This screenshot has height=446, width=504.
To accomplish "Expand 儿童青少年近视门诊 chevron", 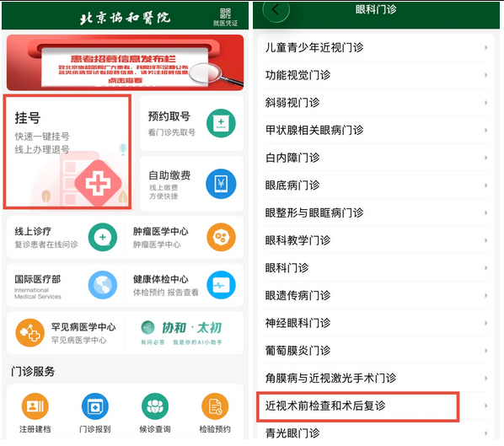I will point(485,47).
